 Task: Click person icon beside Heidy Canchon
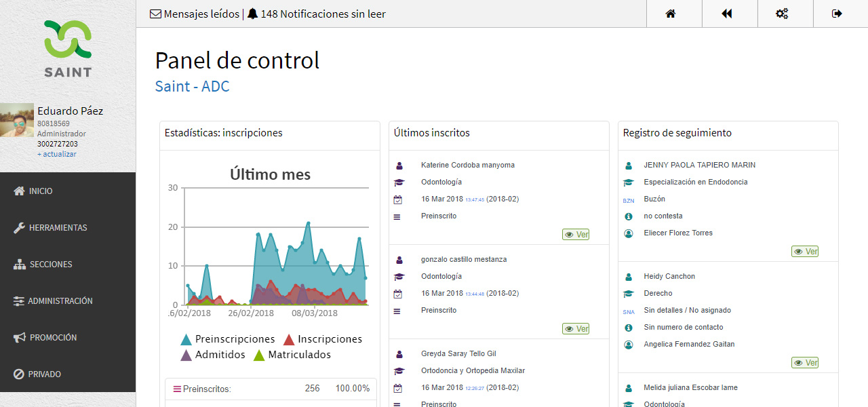tap(628, 277)
